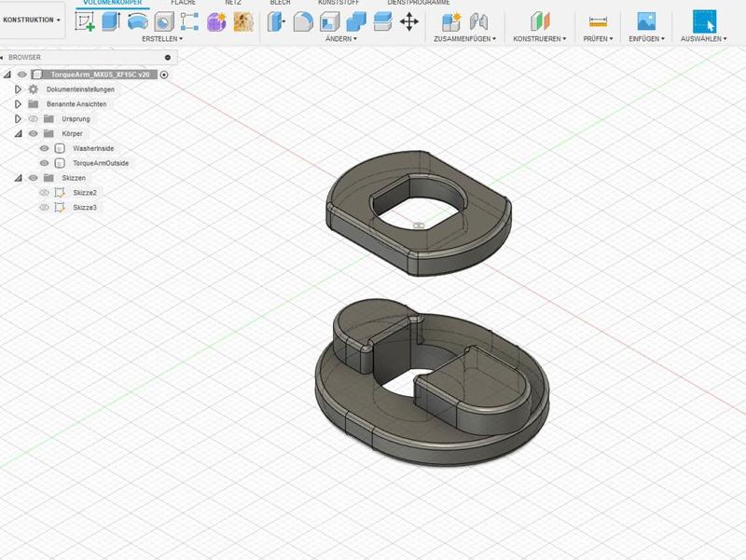Toggle visibility of the Körper folder
This screenshot has height=560, width=746.
point(33,133)
